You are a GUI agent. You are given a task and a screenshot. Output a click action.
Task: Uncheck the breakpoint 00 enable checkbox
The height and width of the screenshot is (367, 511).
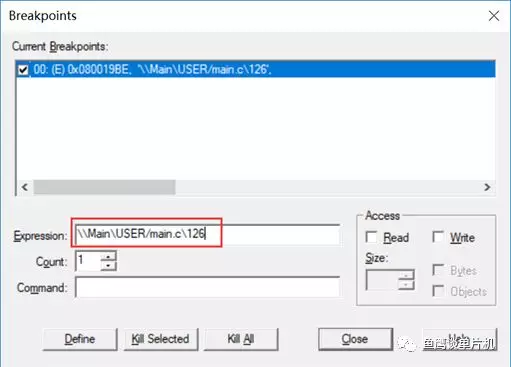click(23, 70)
